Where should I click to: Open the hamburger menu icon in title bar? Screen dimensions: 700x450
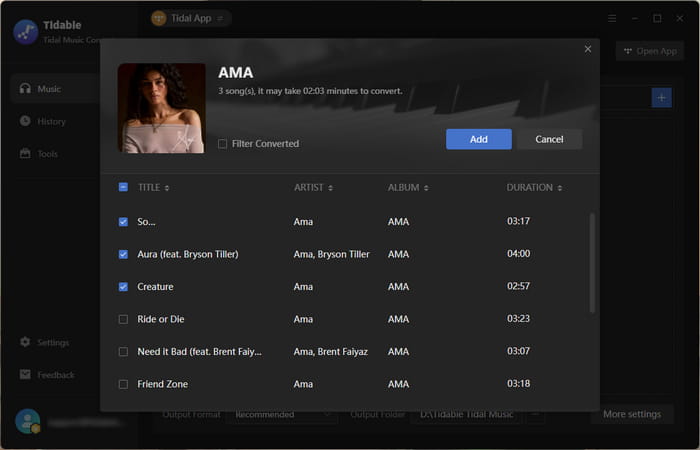point(612,18)
